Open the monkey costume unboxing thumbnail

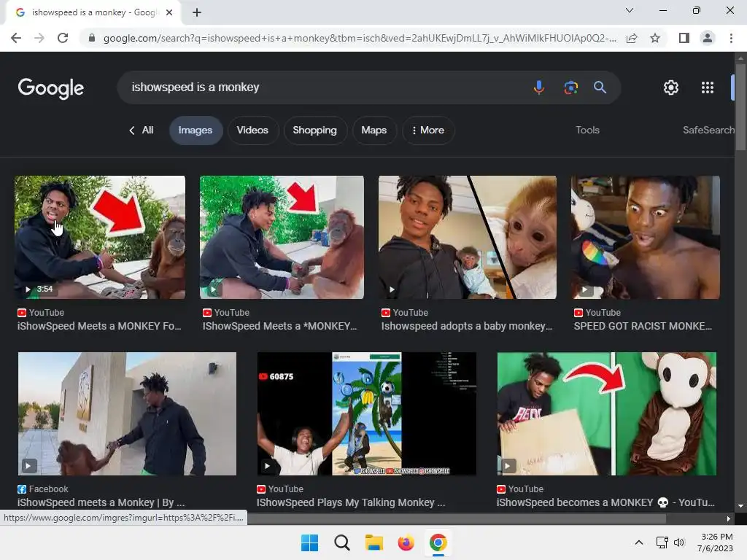tap(606, 413)
